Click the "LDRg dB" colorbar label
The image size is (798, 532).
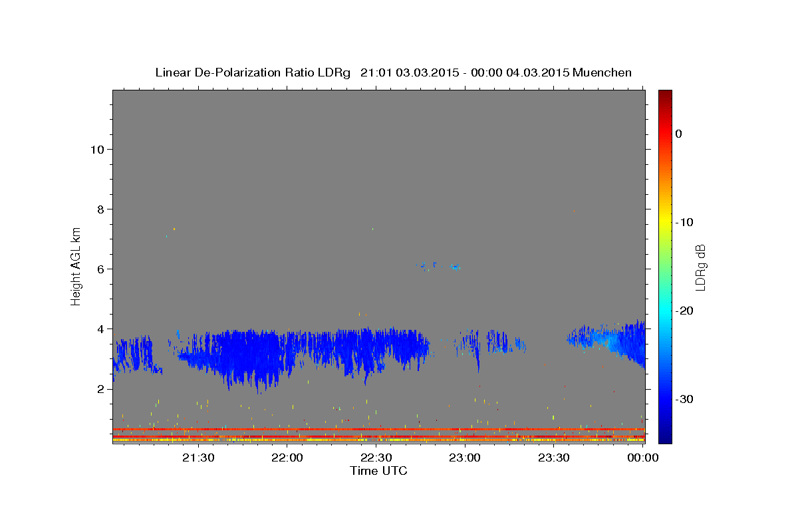[700, 267]
